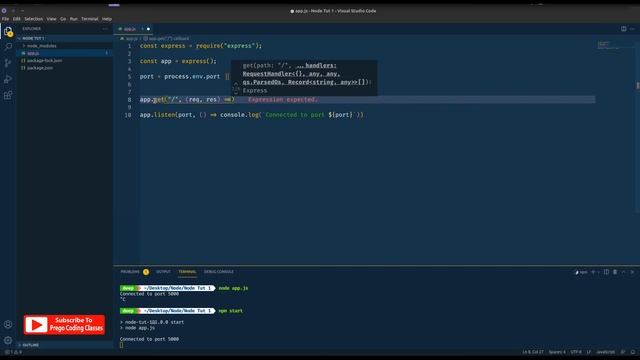Click the LF end-of-line indicator
Screen dimensions: 640x360
pyautogui.click(x=589, y=352)
